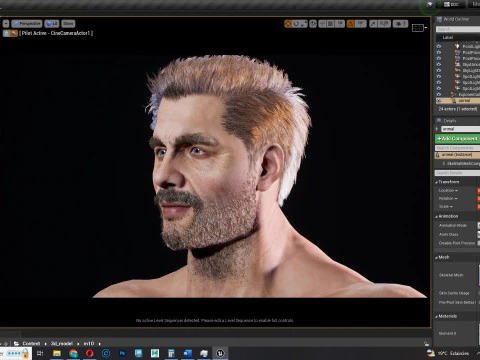Open camera speed setting

[x=400, y=24]
